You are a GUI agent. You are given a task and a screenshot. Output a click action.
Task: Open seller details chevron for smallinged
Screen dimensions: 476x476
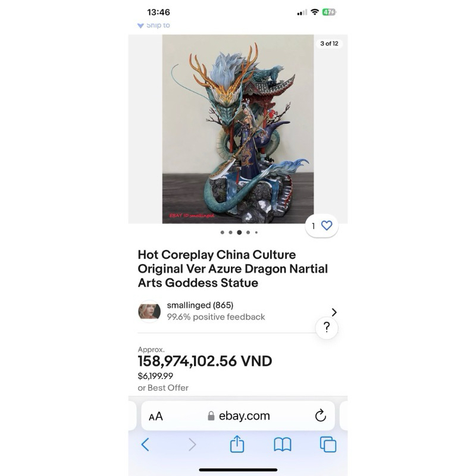pyautogui.click(x=334, y=312)
